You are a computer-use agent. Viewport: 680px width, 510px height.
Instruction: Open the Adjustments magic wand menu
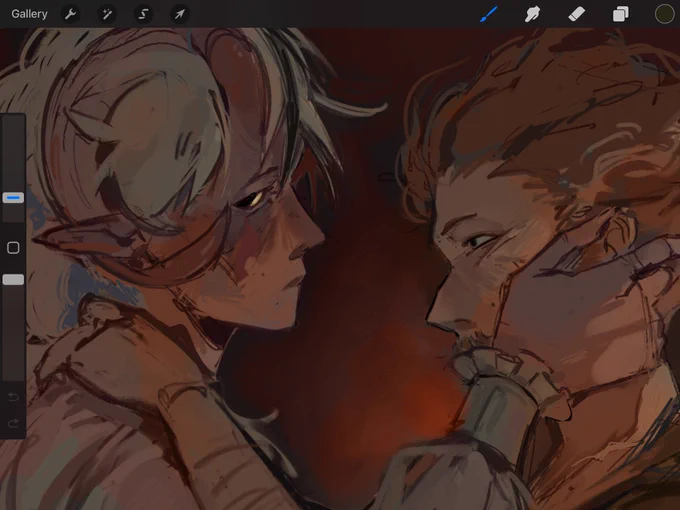(x=106, y=14)
